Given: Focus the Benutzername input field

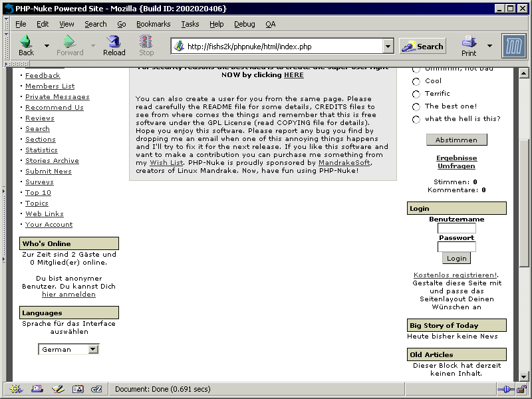Looking at the screenshot, I should point(456,228).
